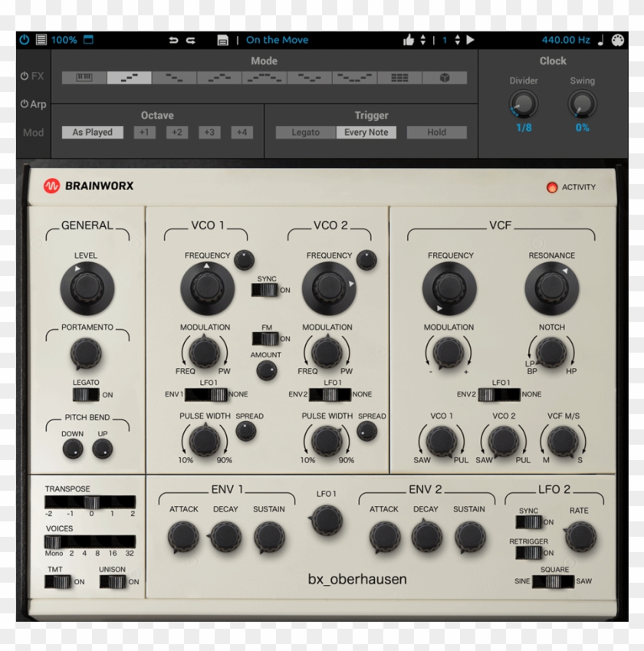Image resolution: width=644 pixels, height=651 pixels.
Task: Open the Mod tab in the left sidebar
Action: tap(32, 132)
